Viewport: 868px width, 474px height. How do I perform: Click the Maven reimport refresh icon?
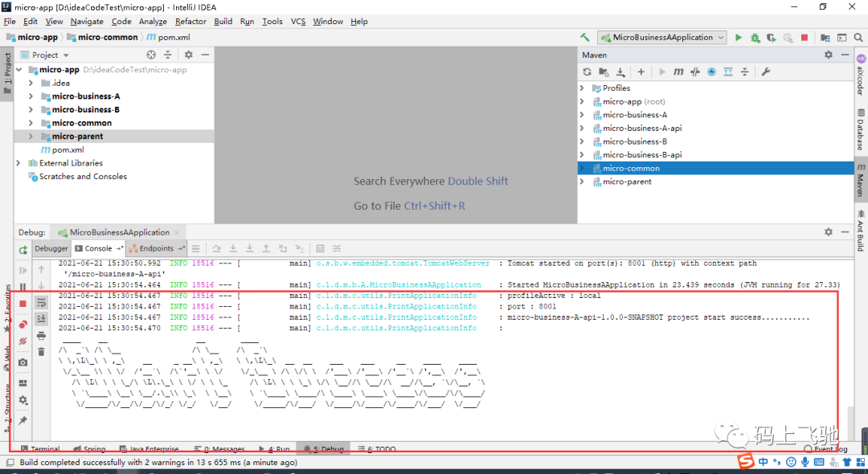pos(588,72)
